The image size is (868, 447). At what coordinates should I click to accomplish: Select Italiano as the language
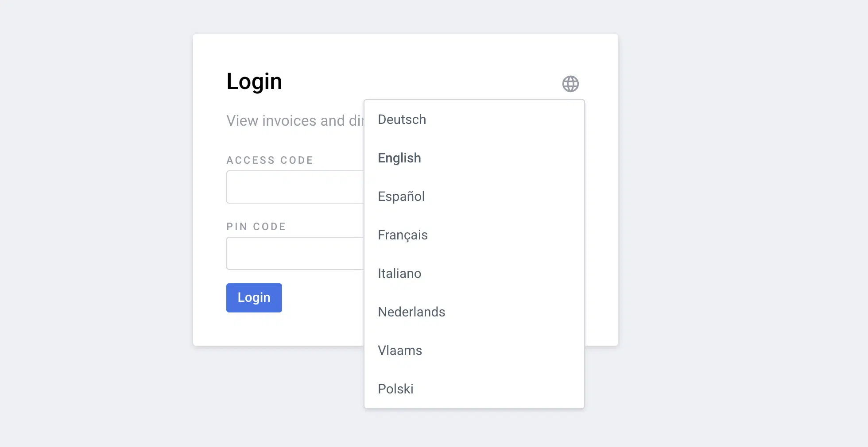tap(399, 274)
